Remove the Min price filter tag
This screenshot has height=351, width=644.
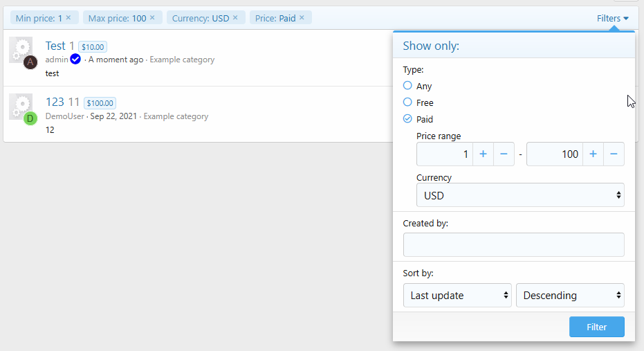(68, 17)
